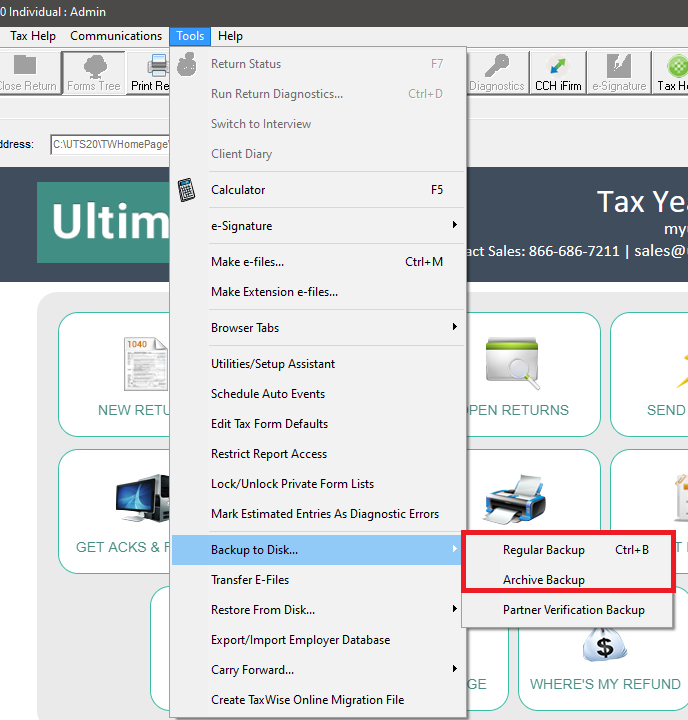Click the Calculator icon in the Tools menu
Viewport: 688px width, 720px height.
[187, 190]
